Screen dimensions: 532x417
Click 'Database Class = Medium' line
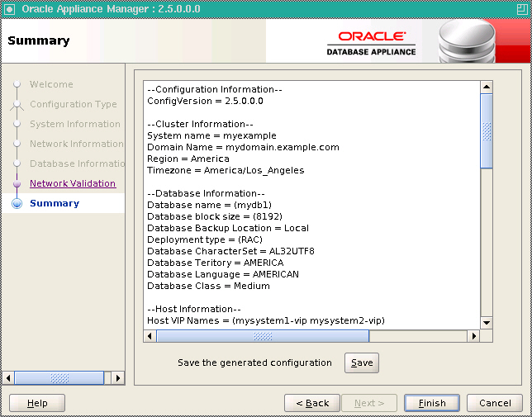coord(208,286)
